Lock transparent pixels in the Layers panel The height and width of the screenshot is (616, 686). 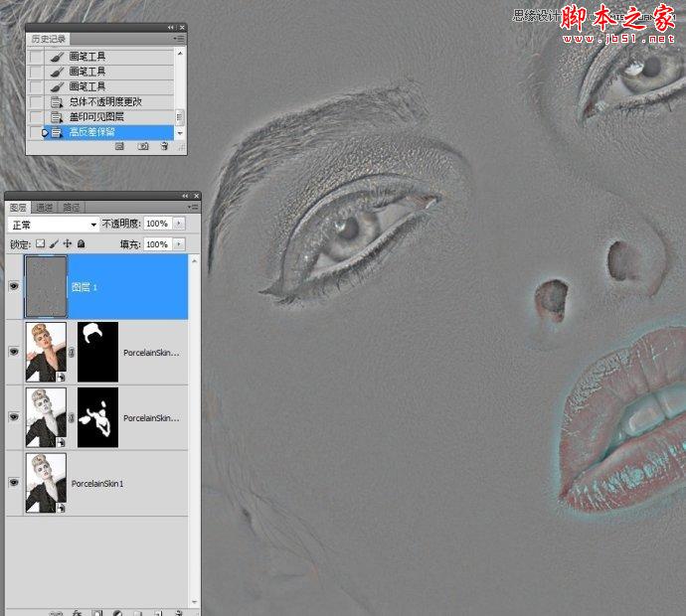40,243
